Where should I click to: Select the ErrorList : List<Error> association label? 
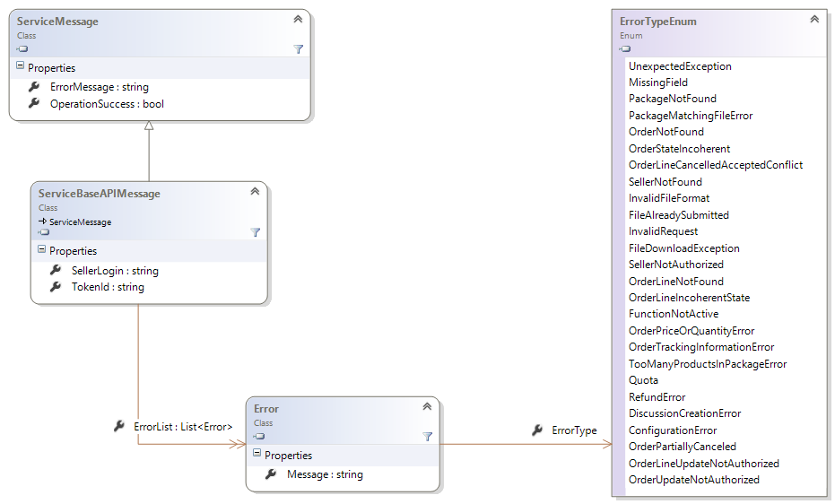[x=183, y=427]
